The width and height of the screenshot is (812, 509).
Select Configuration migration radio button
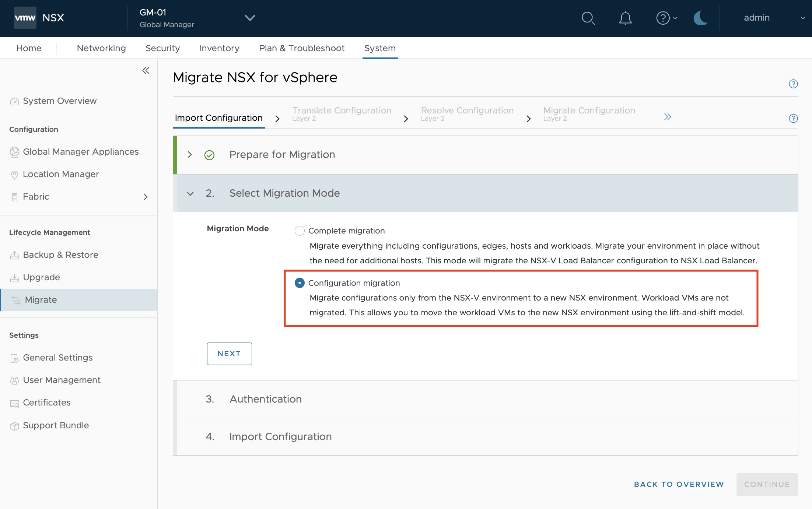coord(300,283)
